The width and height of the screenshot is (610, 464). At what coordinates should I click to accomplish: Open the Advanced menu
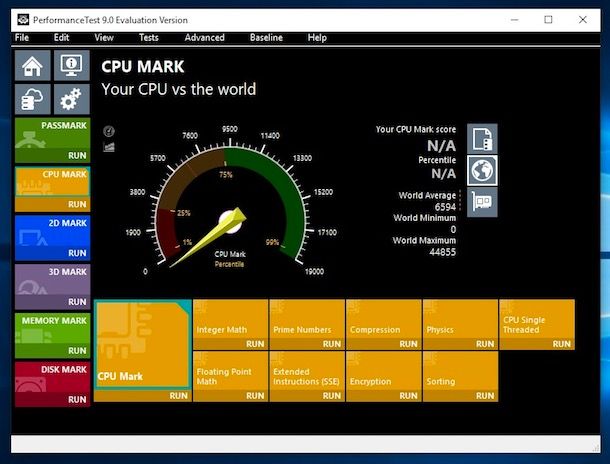pos(205,38)
